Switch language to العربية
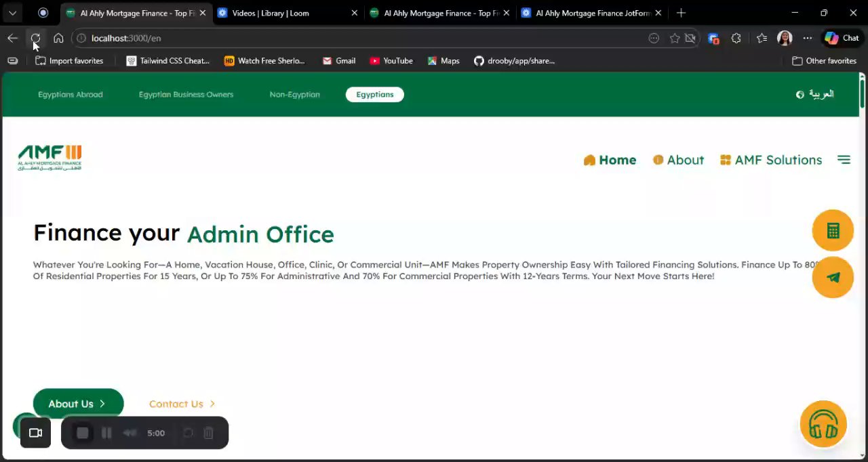The width and height of the screenshot is (868, 462). click(x=814, y=94)
